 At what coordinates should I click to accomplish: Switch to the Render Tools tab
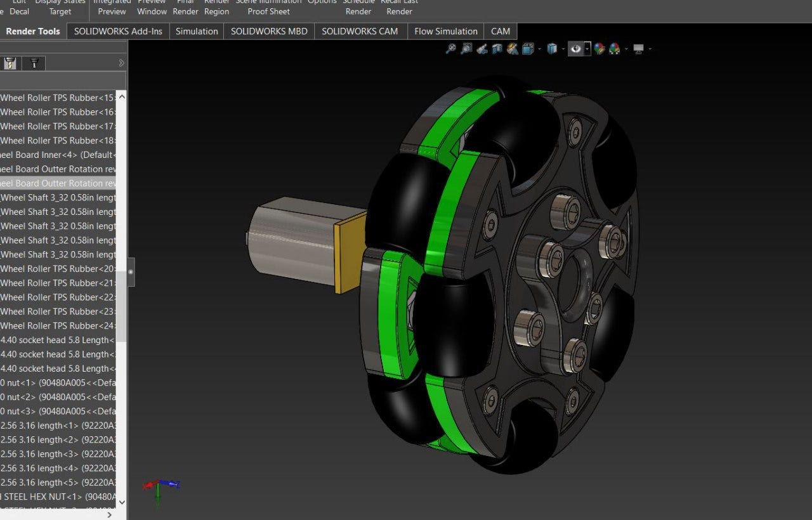[33, 31]
